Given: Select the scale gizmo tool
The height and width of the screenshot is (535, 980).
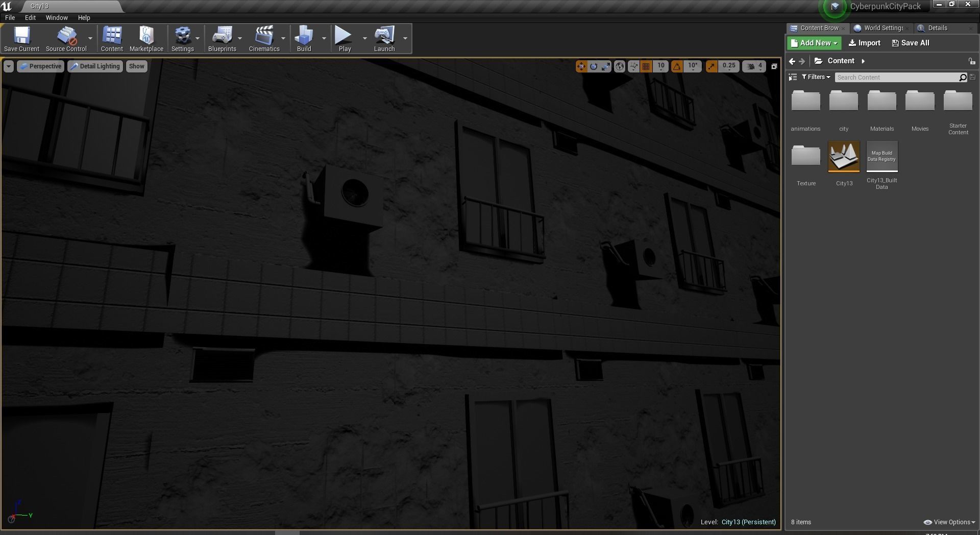Looking at the screenshot, I should tap(605, 66).
